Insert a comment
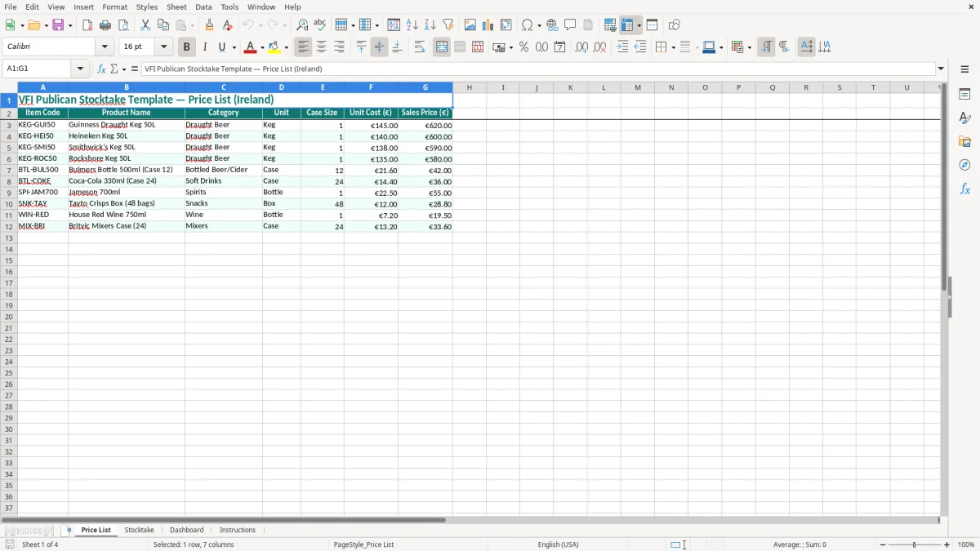The width and height of the screenshot is (980, 551). click(570, 25)
